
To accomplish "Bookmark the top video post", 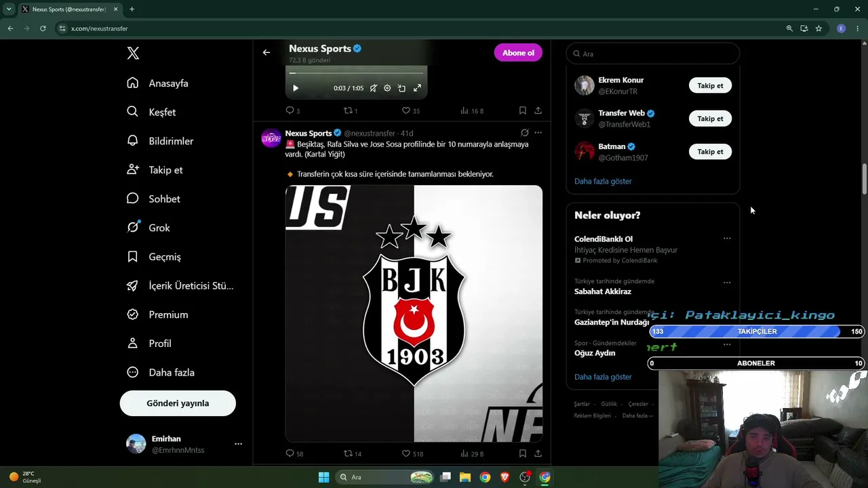I will tap(522, 110).
